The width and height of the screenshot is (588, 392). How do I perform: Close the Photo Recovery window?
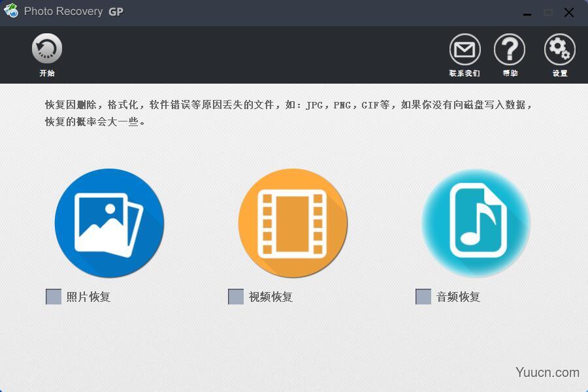coord(569,13)
